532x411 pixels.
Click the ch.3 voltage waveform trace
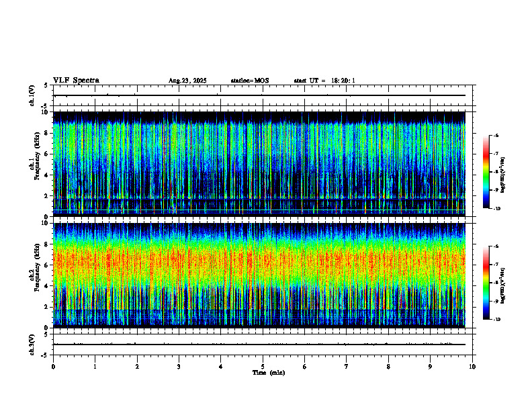pos(259,345)
